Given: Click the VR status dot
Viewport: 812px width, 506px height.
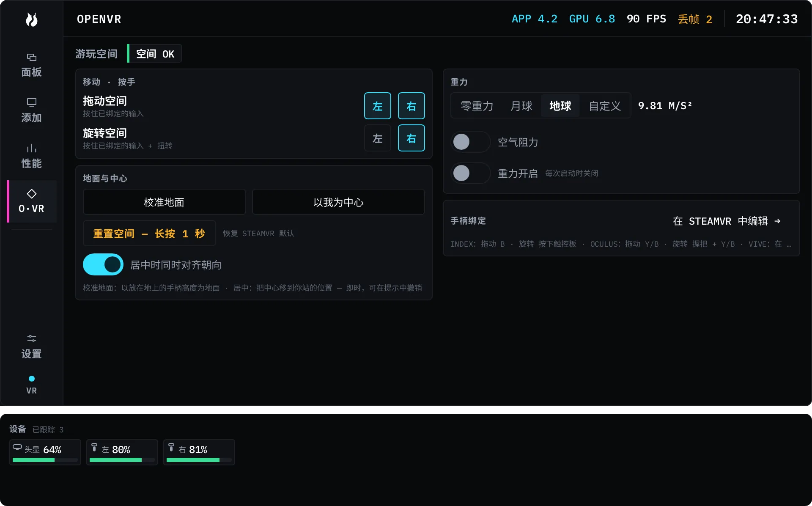Looking at the screenshot, I should [32, 379].
